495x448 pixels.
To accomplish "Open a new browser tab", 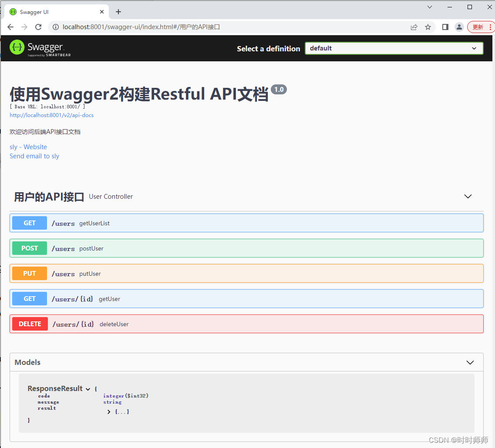I will [x=118, y=12].
